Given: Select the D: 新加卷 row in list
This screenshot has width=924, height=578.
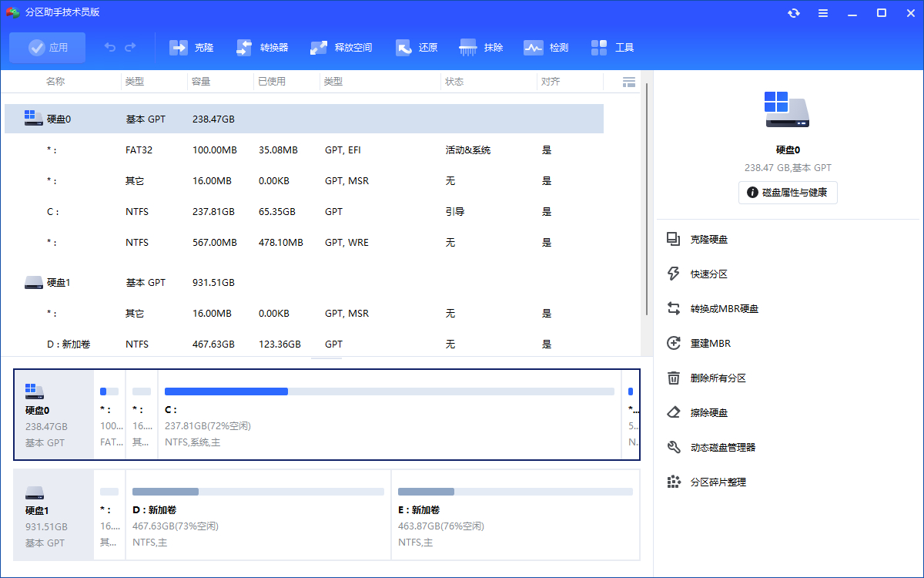Looking at the screenshot, I should coord(304,344).
